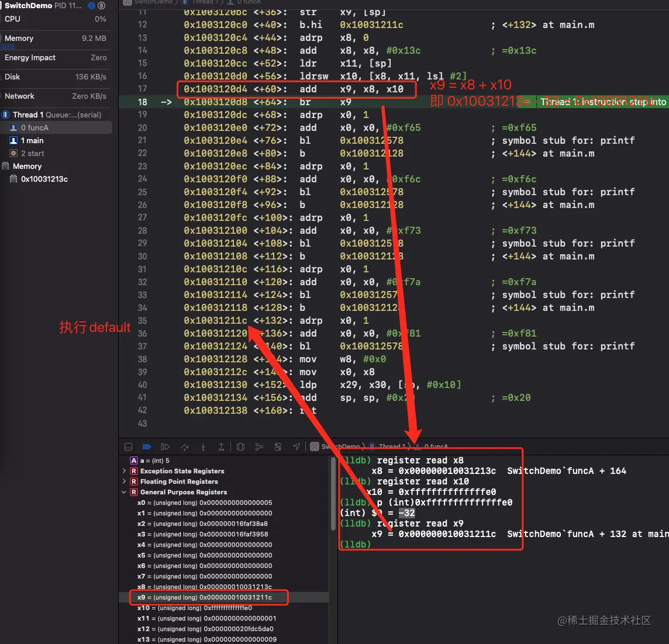Open the debug memory graph icon

click(x=259, y=446)
